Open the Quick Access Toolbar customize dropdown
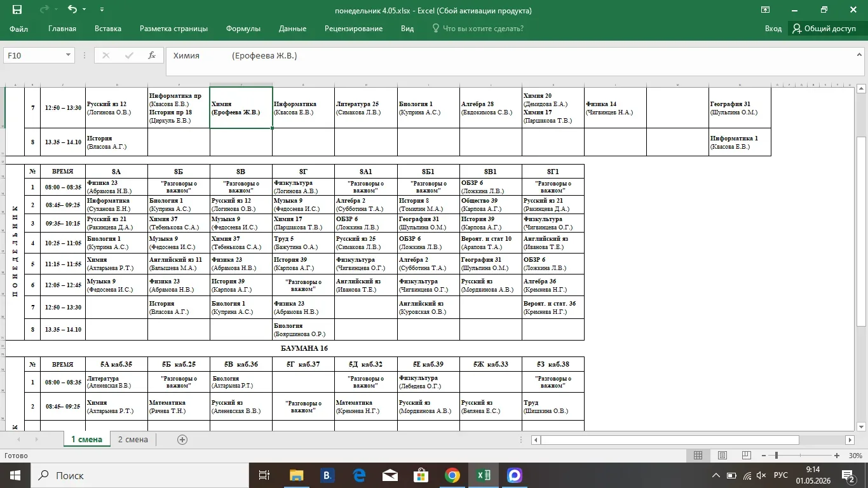 click(x=103, y=10)
